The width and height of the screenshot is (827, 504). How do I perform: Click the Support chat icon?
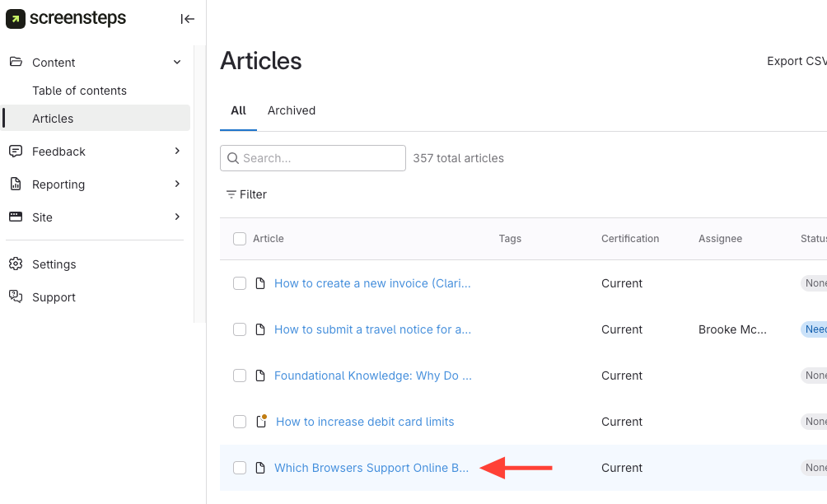16,297
